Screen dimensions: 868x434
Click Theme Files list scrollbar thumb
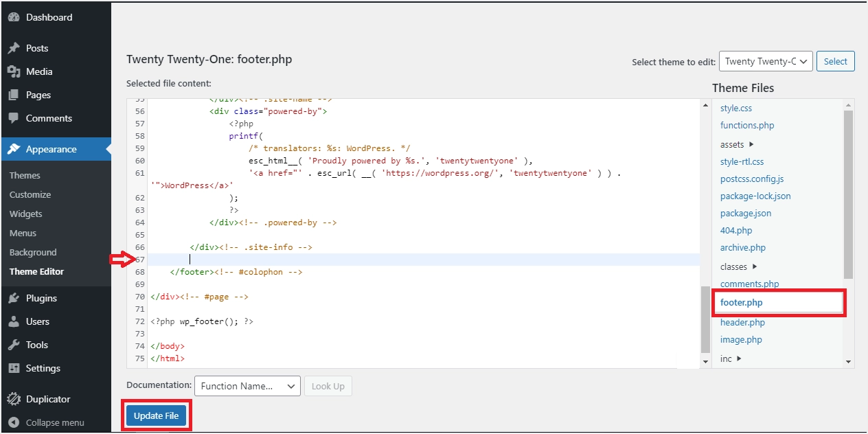[848, 194]
